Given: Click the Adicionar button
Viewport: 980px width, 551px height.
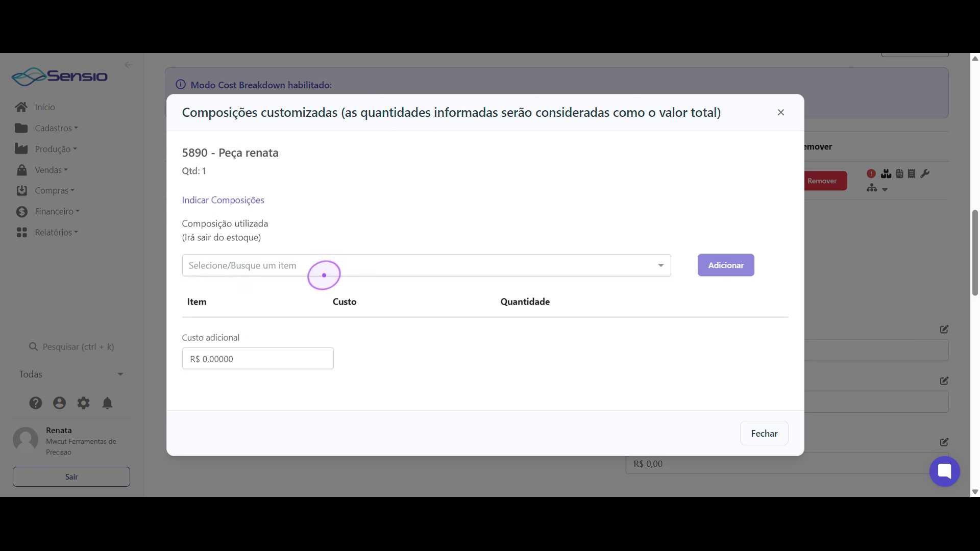Looking at the screenshot, I should tap(726, 265).
